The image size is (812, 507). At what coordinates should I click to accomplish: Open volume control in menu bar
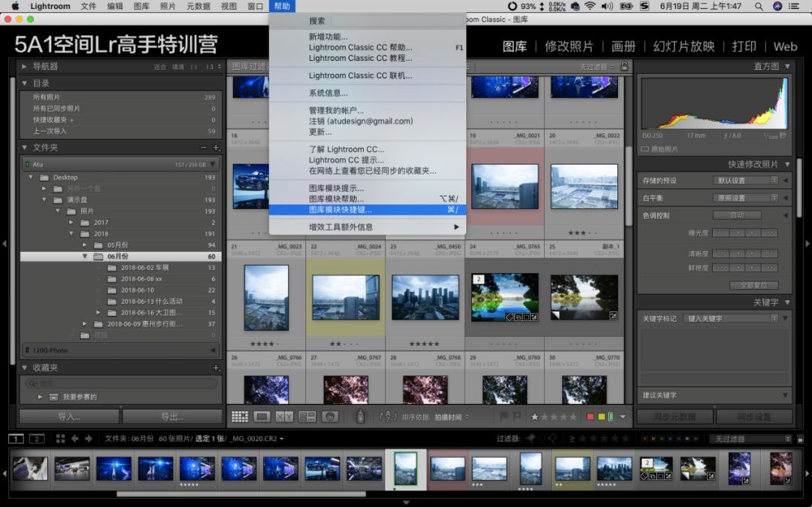607,6
